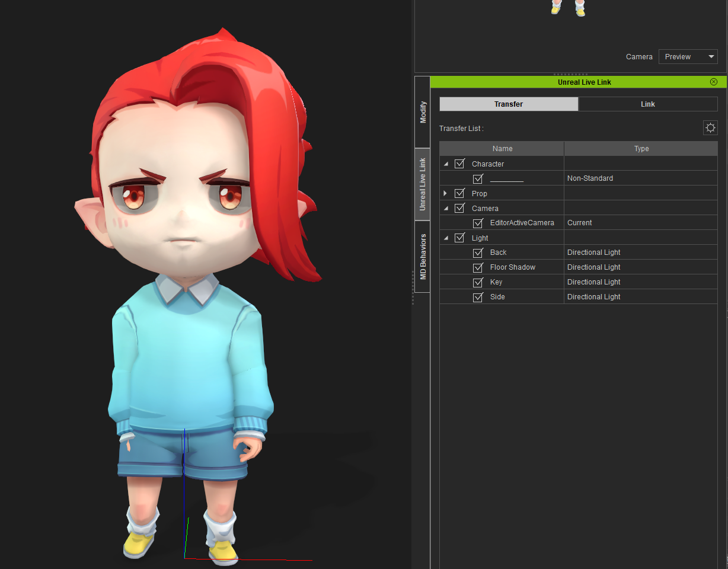Viewport: 728px width, 569px height.
Task: Uncheck the Prop group checkbox
Action: [x=459, y=193]
